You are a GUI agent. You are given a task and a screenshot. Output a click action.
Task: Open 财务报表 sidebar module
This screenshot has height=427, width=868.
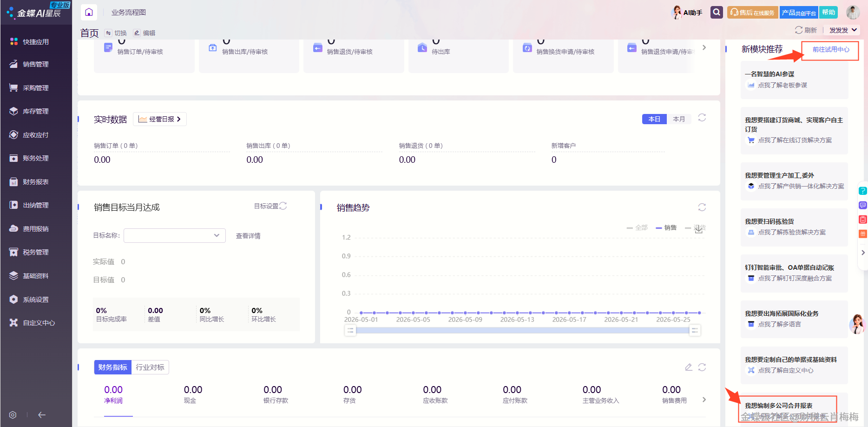(x=36, y=182)
